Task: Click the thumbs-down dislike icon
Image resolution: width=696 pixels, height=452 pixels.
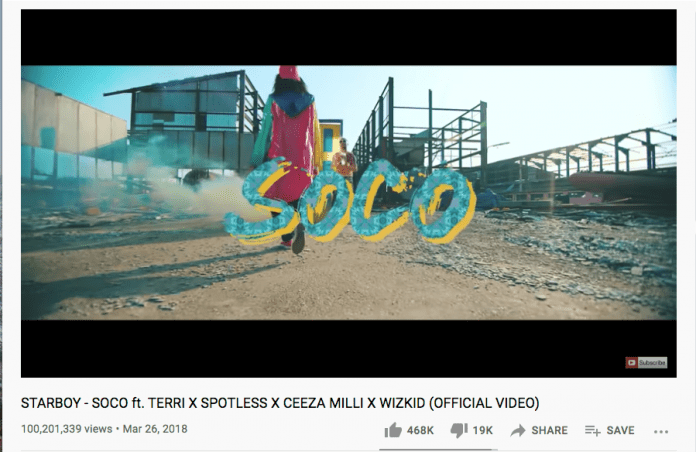Action: [459, 430]
